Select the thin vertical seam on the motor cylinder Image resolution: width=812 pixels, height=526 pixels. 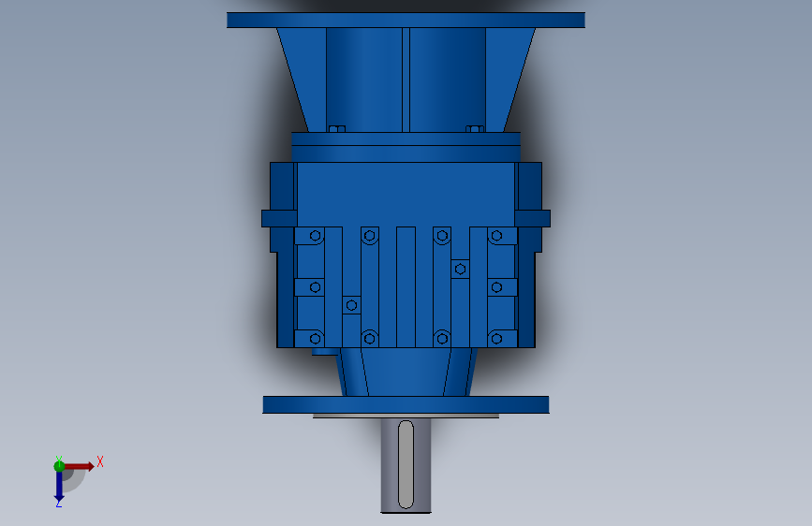click(x=406, y=80)
